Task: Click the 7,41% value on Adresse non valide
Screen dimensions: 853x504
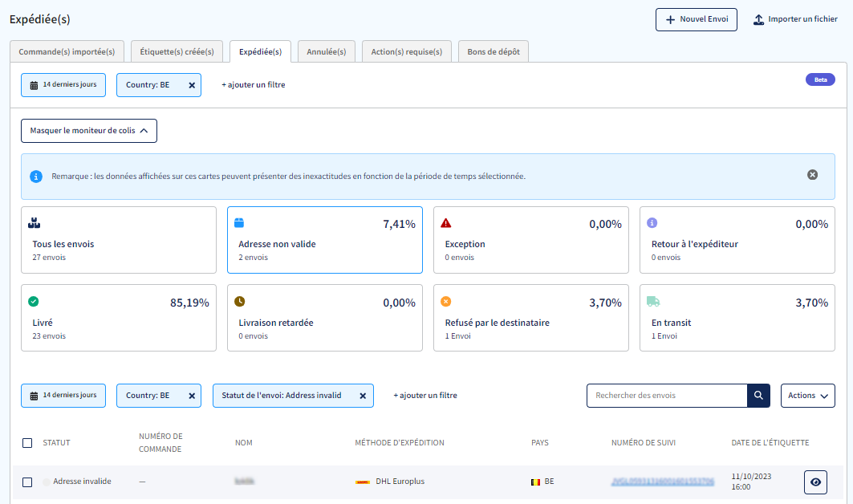Action: (x=400, y=224)
